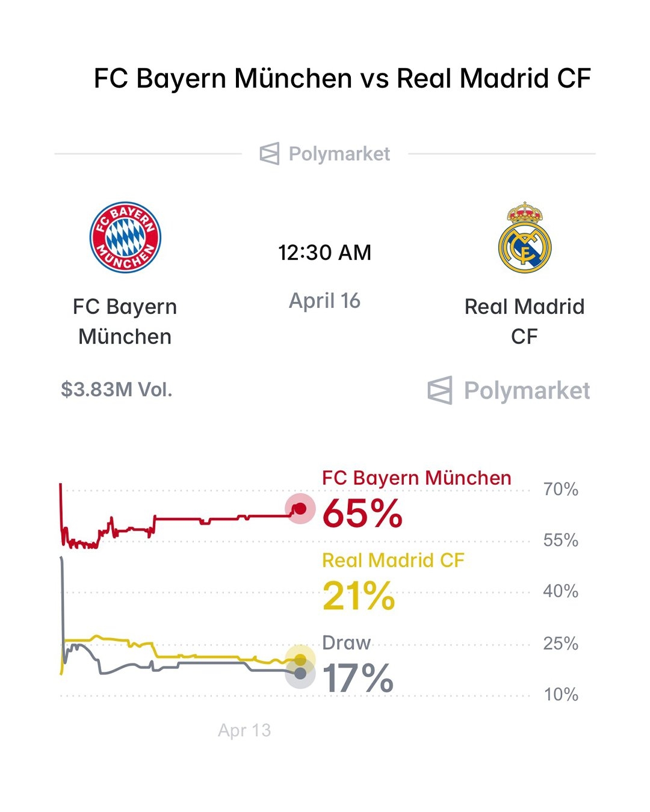Screen dimensions: 650x812
Task: Click the small Polymarket logo icon in header
Action: [x=270, y=154]
